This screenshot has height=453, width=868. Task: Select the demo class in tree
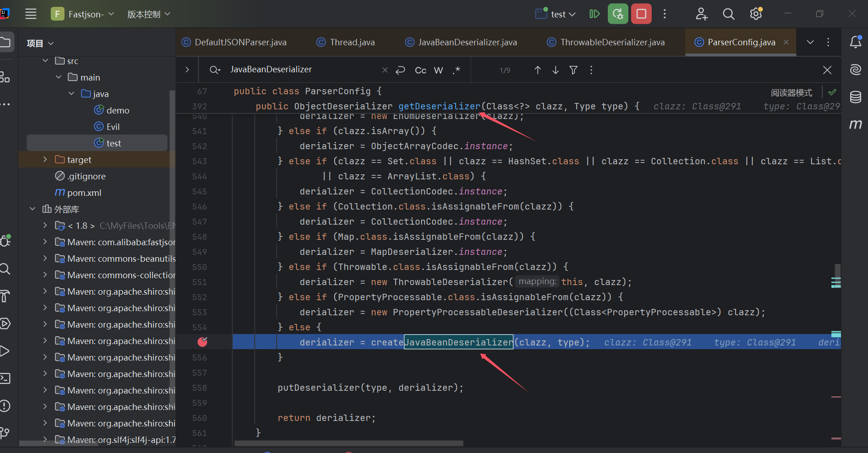(112, 110)
